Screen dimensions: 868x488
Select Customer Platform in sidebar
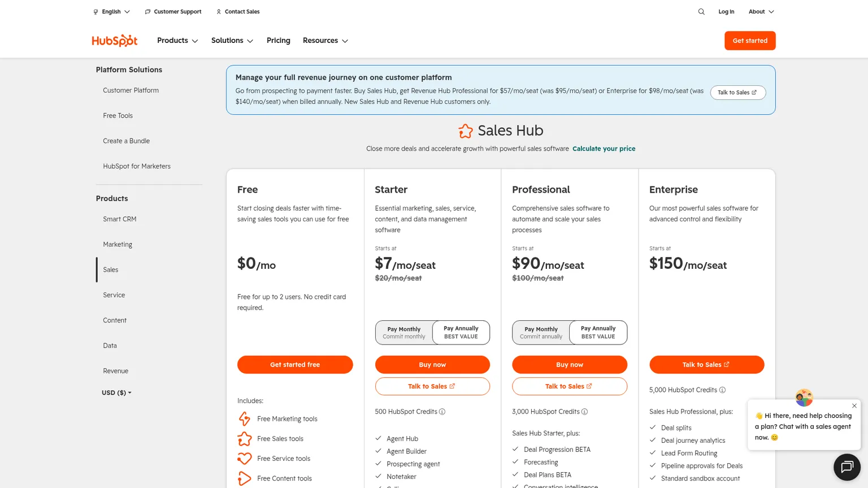coord(131,90)
